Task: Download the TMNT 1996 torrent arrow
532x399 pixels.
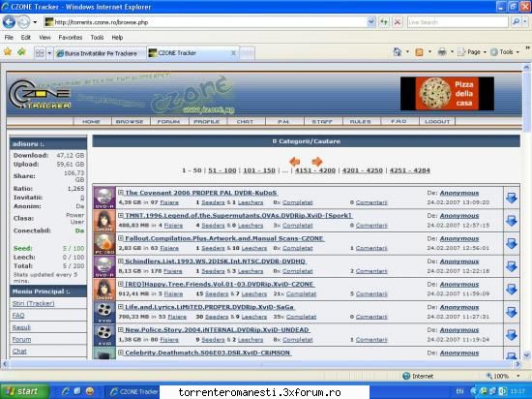Action: click(512, 221)
